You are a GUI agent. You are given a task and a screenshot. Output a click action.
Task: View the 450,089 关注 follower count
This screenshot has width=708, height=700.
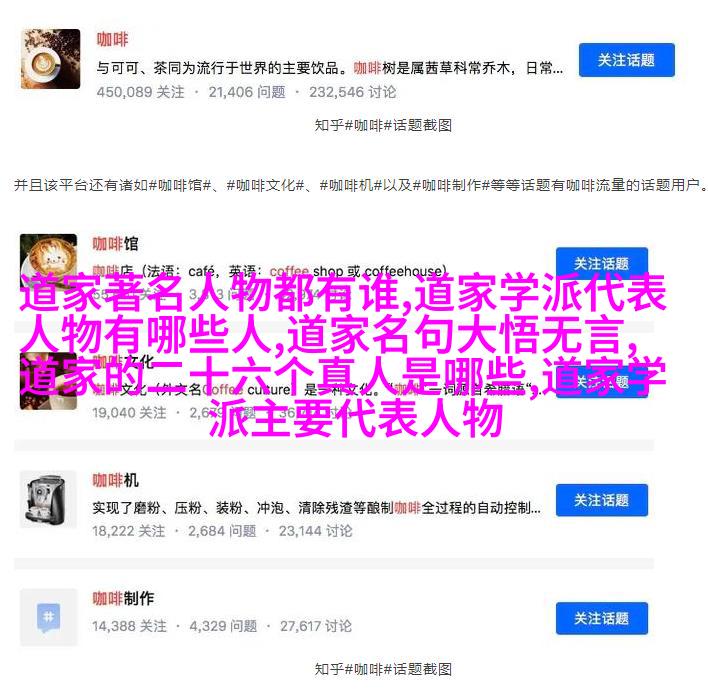coord(140,92)
